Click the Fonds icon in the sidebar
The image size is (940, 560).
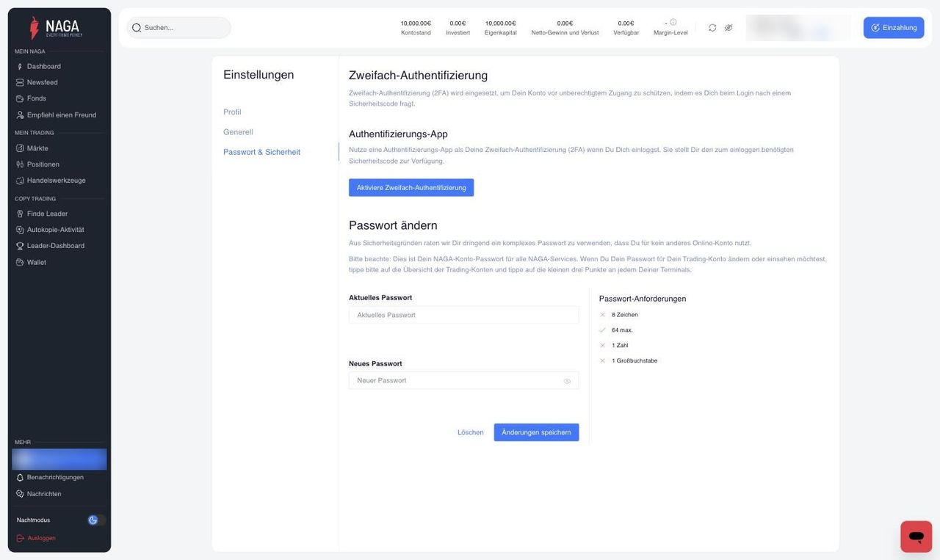pos(20,98)
